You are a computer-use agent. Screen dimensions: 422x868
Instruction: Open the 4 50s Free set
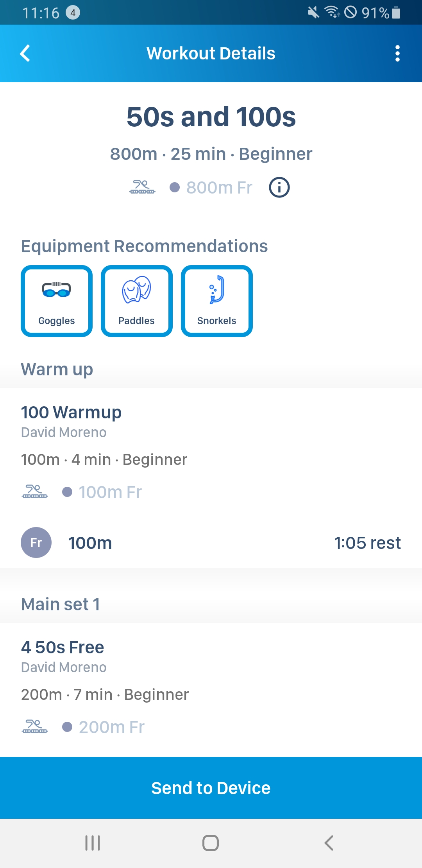(63, 647)
